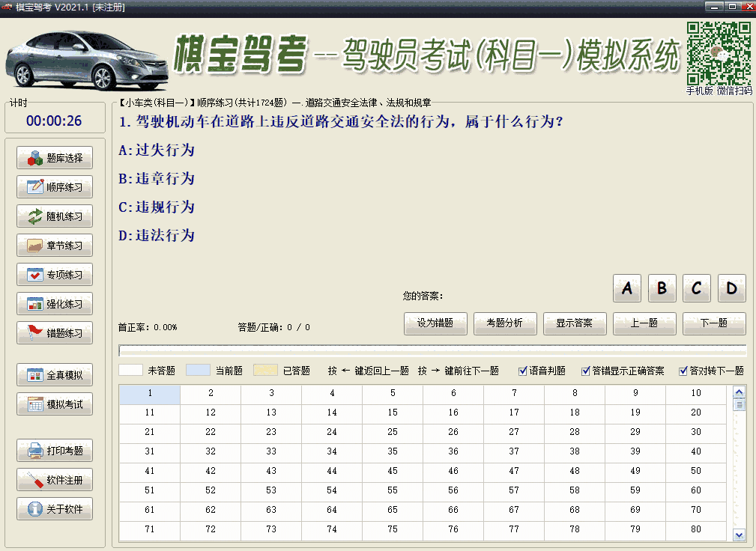Viewport: 756px width, 551px height.
Task: Open the 题库选择 question bank panel
Action: coord(53,157)
